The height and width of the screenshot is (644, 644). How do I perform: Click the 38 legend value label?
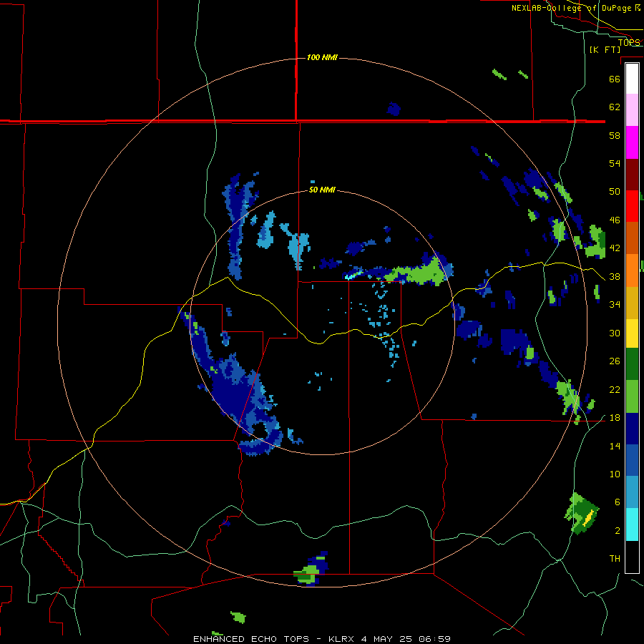(615, 276)
